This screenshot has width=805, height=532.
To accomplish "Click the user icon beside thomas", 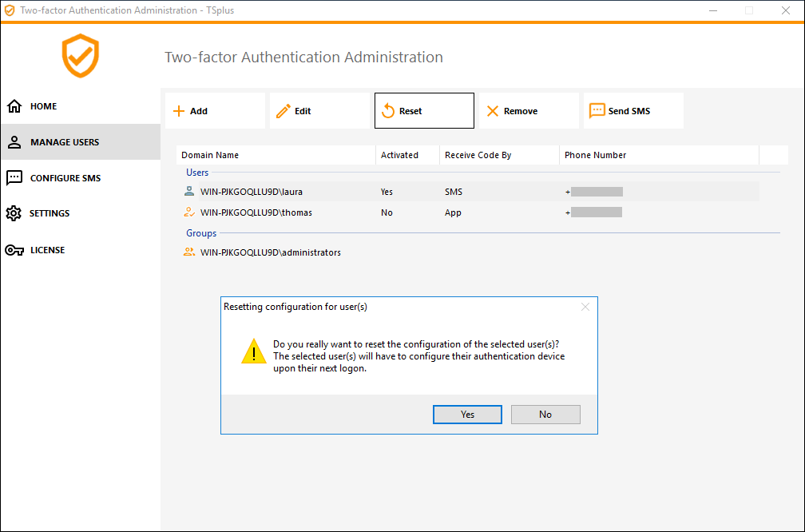I will (189, 212).
